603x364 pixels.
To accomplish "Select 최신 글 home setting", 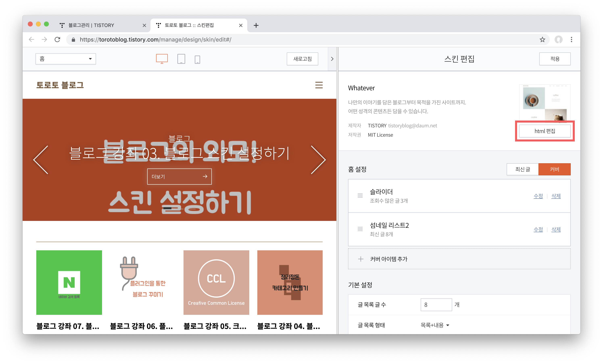I will pos(522,169).
